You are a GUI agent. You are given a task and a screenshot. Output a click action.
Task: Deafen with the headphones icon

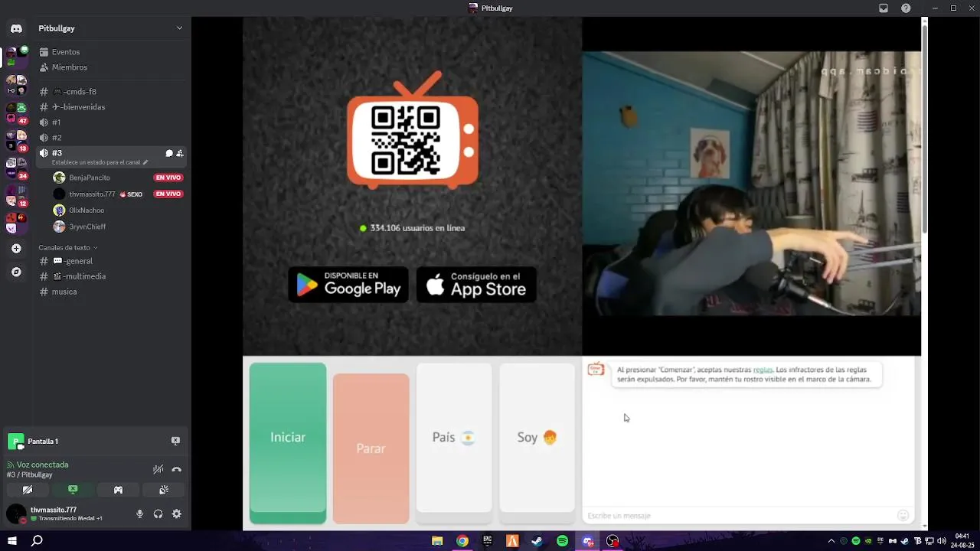coord(158,514)
